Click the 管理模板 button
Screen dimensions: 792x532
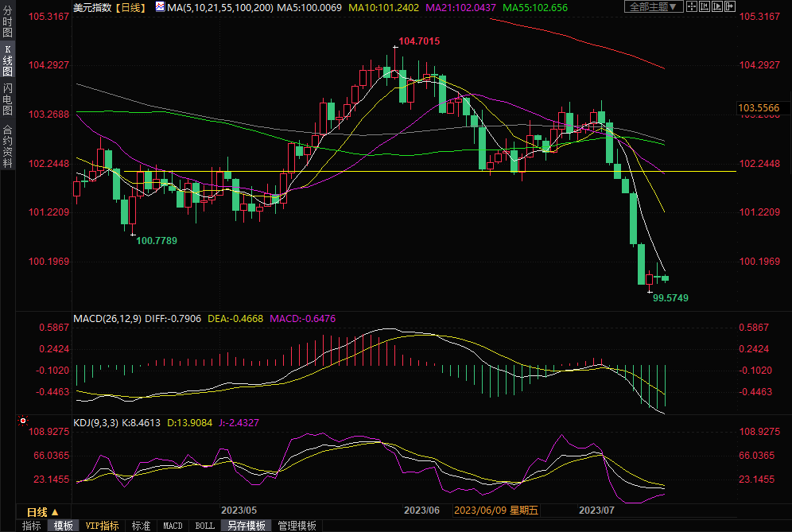click(297, 526)
